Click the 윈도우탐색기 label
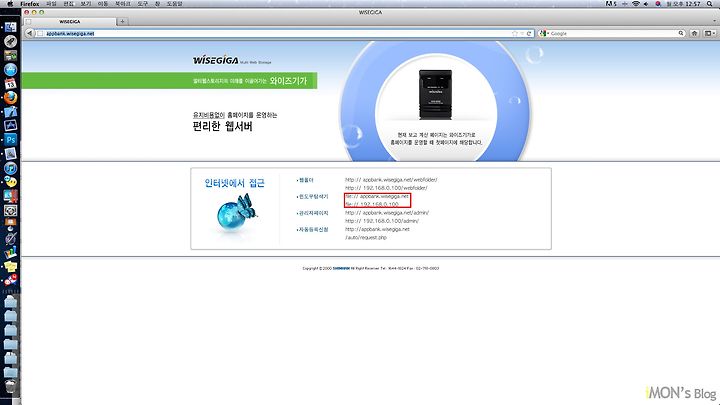This screenshot has height=405, width=720. coord(313,197)
